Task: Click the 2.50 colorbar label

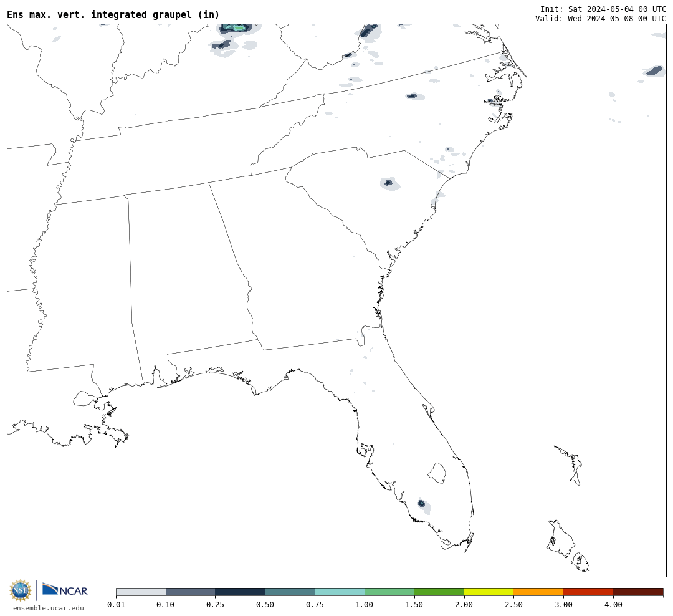Action: pyautogui.click(x=513, y=604)
